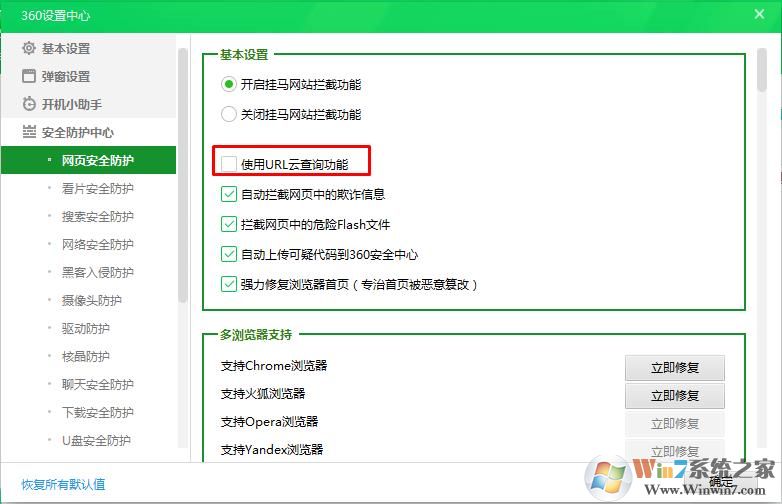Select 看片安全防护 sidebar item

point(88,188)
